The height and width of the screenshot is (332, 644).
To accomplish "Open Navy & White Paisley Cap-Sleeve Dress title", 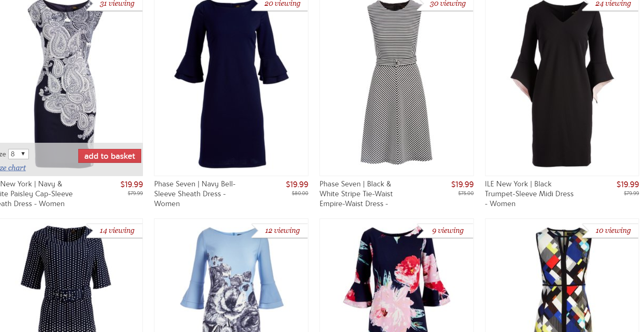I will pyautogui.click(x=36, y=194).
